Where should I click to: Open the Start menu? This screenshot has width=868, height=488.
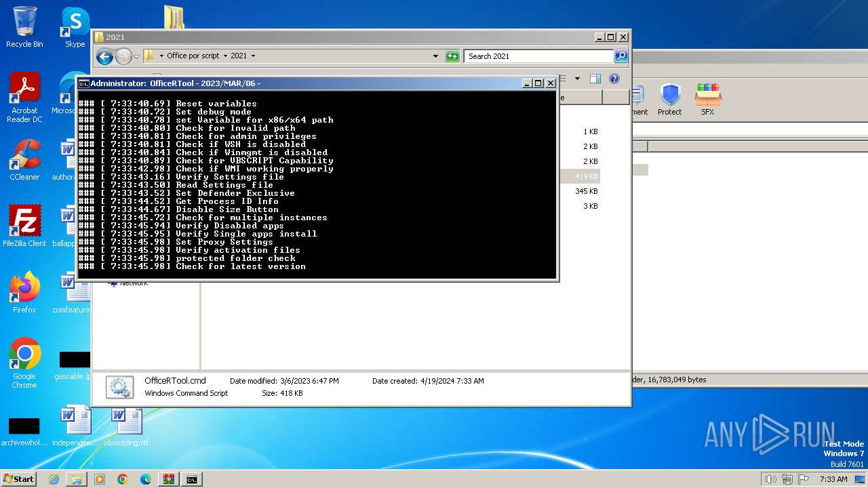pos(19,479)
